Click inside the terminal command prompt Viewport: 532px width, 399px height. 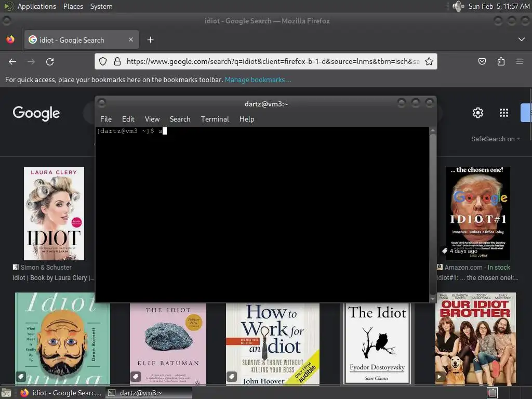click(262, 215)
